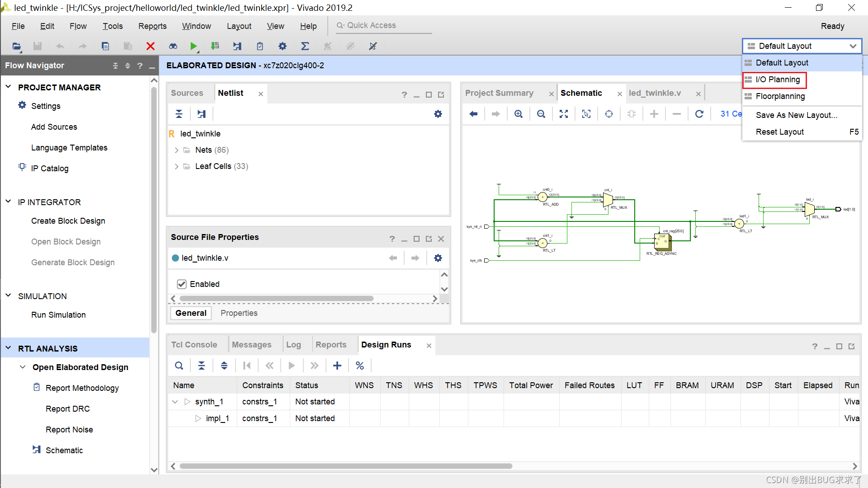Open the Default Layout dropdown
Viewport: 868px width, 488px height.
pos(802,46)
